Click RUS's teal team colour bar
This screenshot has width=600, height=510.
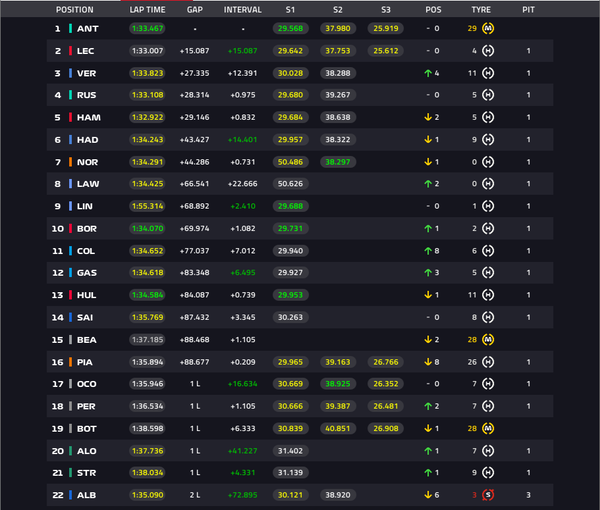coord(70,95)
